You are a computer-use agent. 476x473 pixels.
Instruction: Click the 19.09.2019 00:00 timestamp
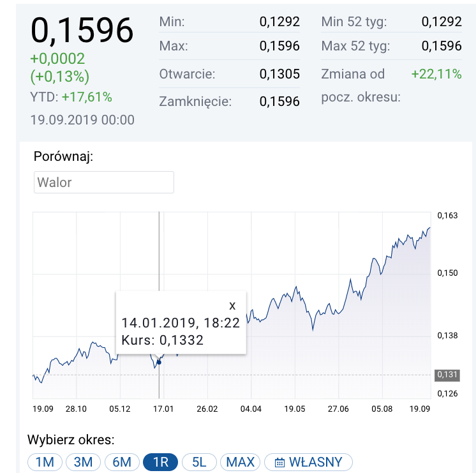82,119
